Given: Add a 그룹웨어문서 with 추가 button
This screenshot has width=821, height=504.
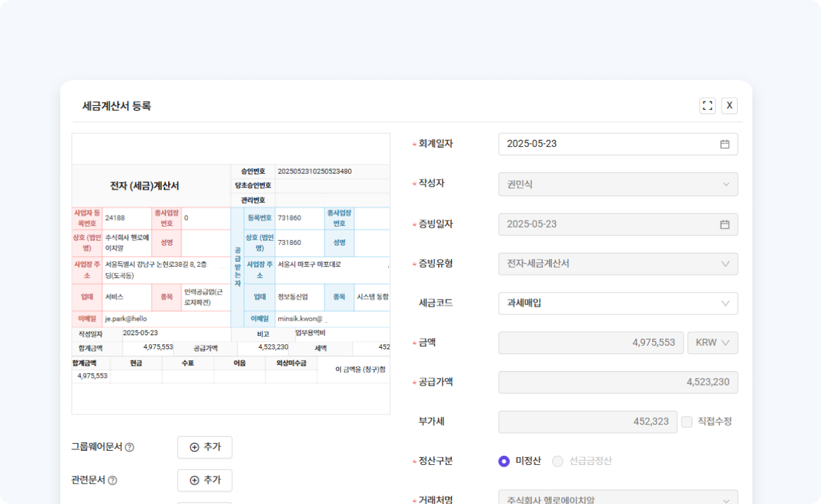Looking at the screenshot, I should [205, 447].
